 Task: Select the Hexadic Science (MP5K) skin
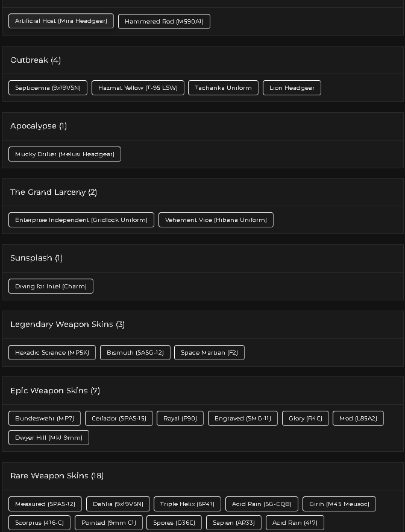pyautogui.click(x=52, y=352)
